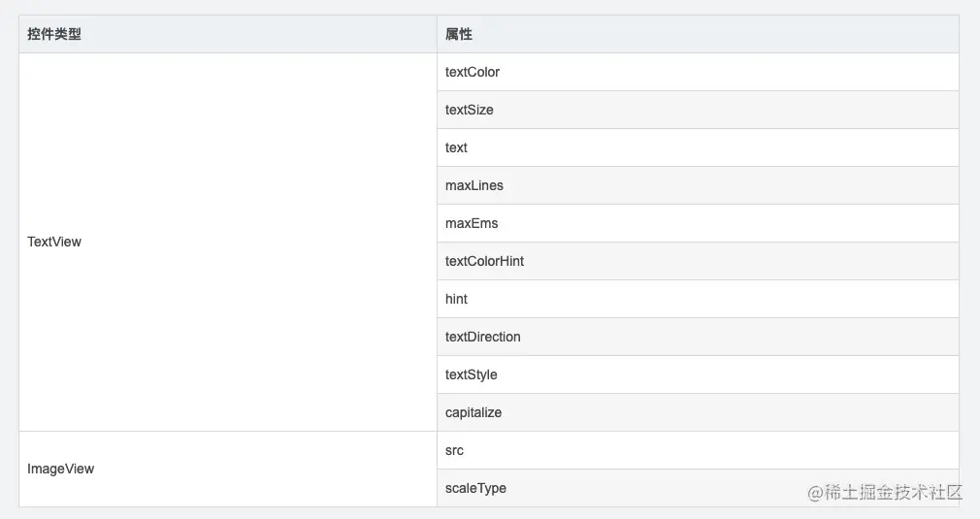Click the textStyle attribute row
Screen dimensions: 980x519
pos(472,374)
